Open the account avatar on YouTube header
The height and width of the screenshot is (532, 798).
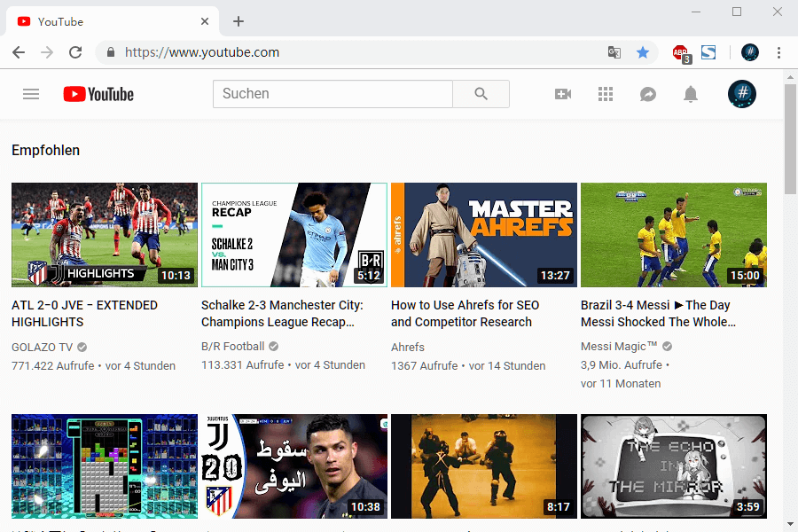coord(742,94)
